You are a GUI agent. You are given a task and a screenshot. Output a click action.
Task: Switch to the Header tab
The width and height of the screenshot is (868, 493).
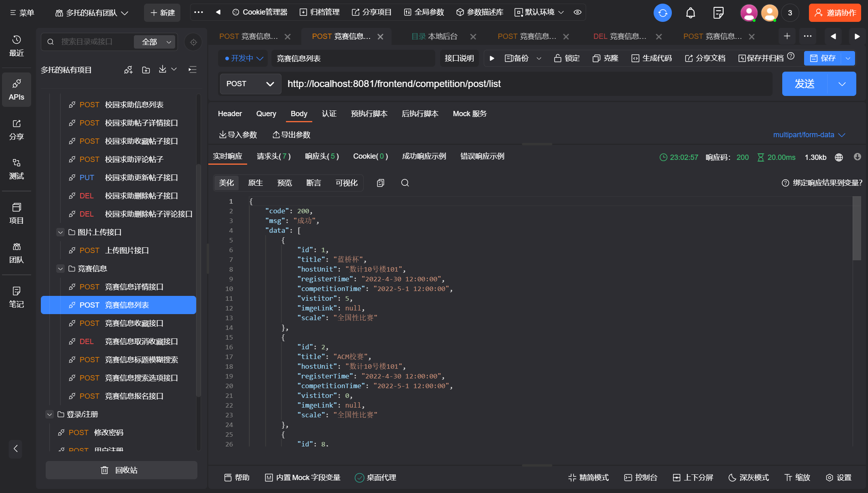230,114
